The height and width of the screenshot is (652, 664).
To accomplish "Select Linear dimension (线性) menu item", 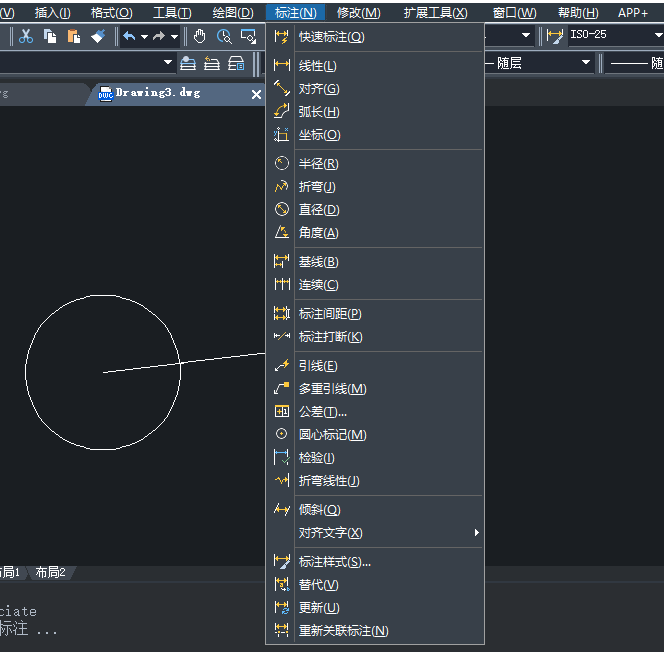I will pos(318,66).
